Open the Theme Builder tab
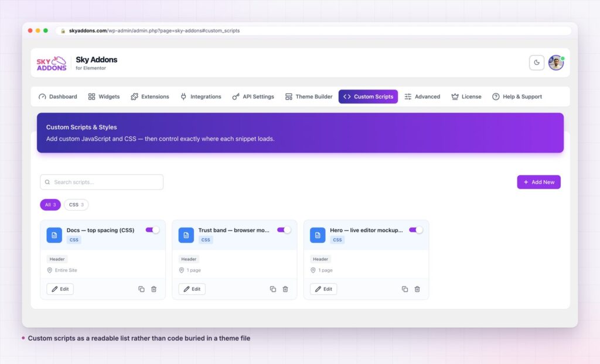600x364 pixels. point(309,97)
